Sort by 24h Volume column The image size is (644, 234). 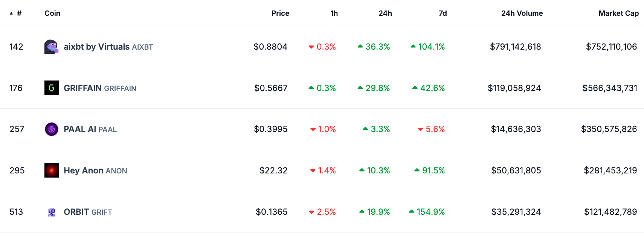click(522, 14)
